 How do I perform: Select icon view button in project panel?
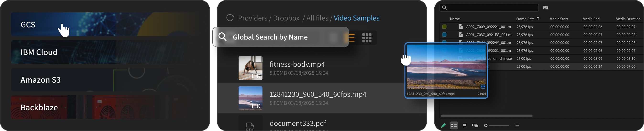pos(464,126)
